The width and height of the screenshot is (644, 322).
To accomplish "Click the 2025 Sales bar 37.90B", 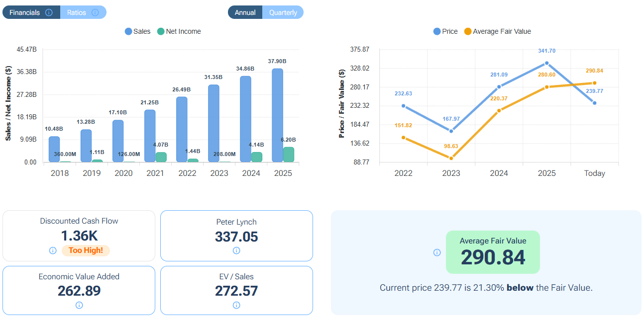I will [277, 115].
